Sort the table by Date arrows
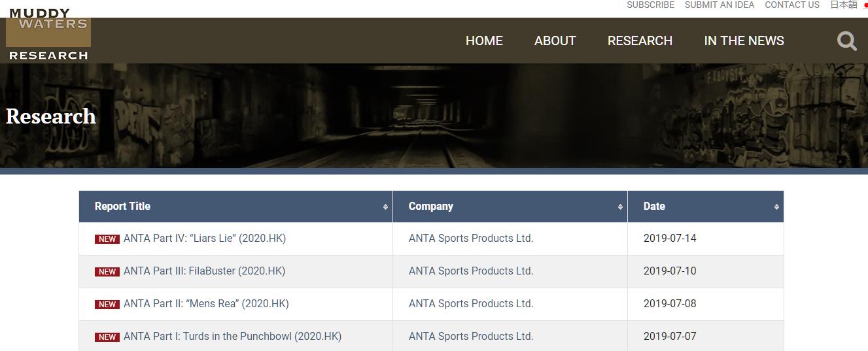 click(x=776, y=207)
